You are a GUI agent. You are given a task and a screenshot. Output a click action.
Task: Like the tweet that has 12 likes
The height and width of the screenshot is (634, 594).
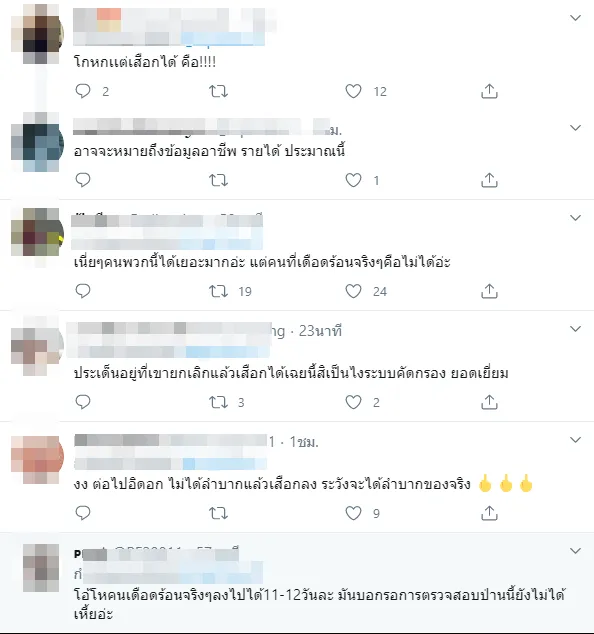(x=353, y=91)
